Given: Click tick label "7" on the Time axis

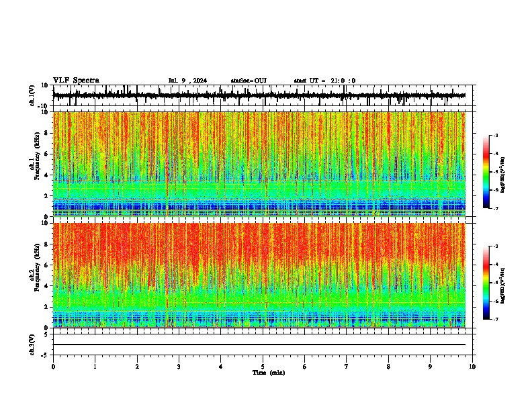Looking at the screenshot, I should tap(347, 367).
